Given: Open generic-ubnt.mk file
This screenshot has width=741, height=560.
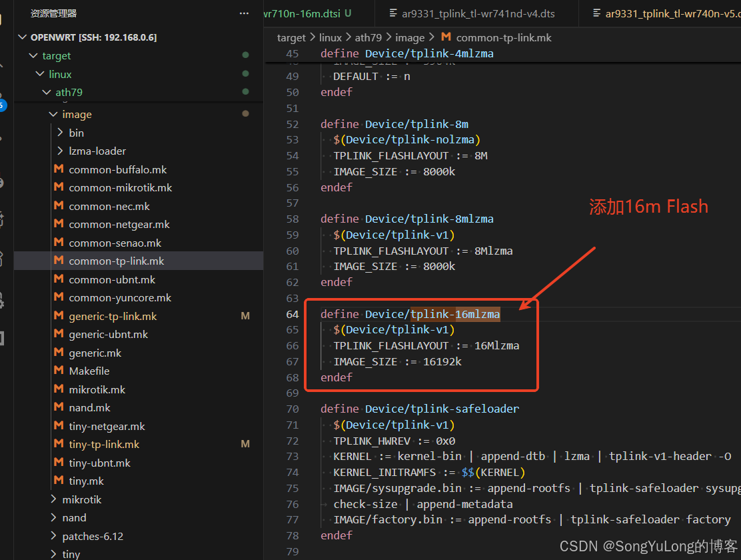Looking at the screenshot, I should (108, 335).
